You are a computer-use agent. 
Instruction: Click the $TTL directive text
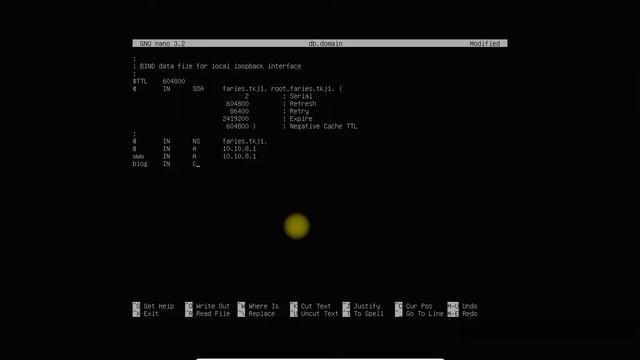140,81
